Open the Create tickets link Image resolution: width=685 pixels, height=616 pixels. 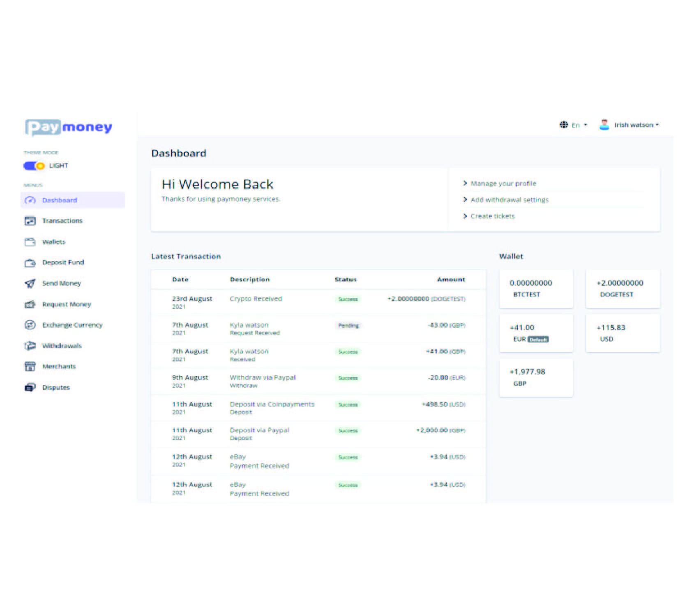pyautogui.click(x=493, y=216)
